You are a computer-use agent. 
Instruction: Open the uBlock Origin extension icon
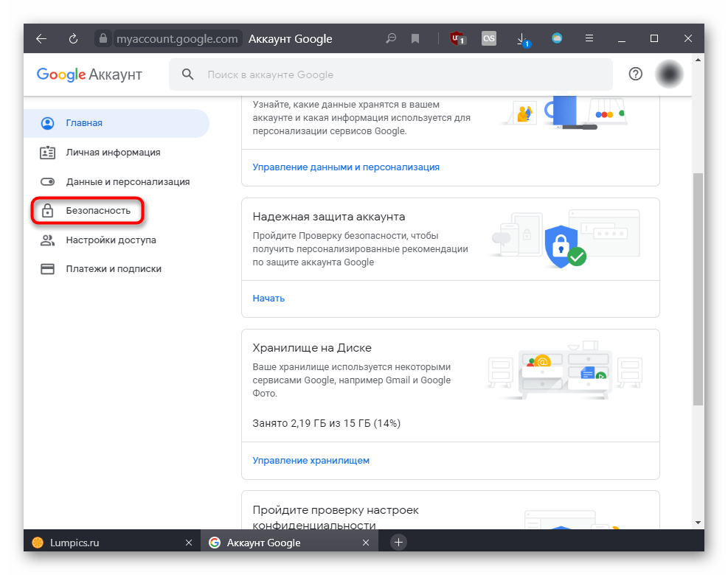457,39
